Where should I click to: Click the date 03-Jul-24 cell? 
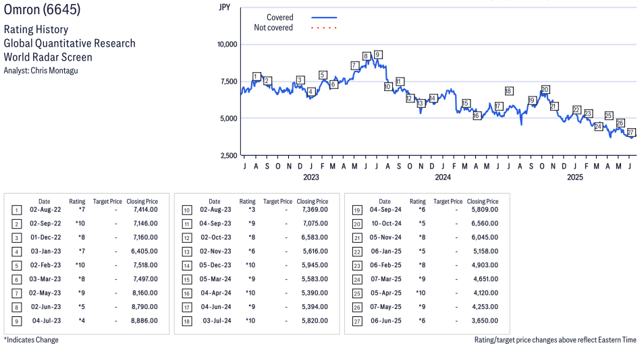[x=217, y=320]
